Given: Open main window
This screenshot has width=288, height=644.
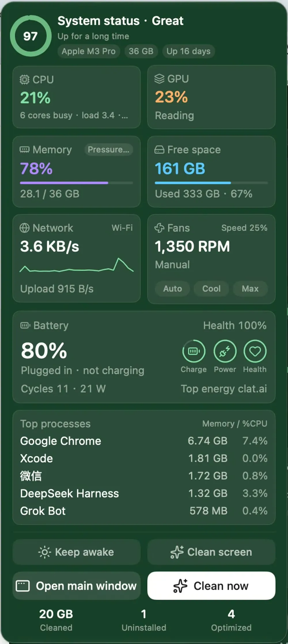Looking at the screenshot, I should pyautogui.click(x=77, y=586).
